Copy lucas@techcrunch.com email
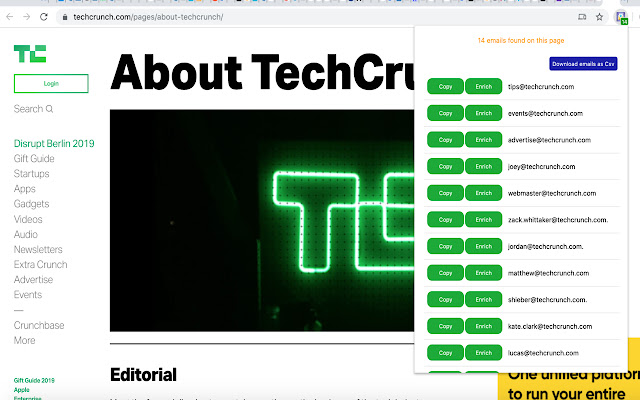This screenshot has height=400, width=640. pos(445,353)
